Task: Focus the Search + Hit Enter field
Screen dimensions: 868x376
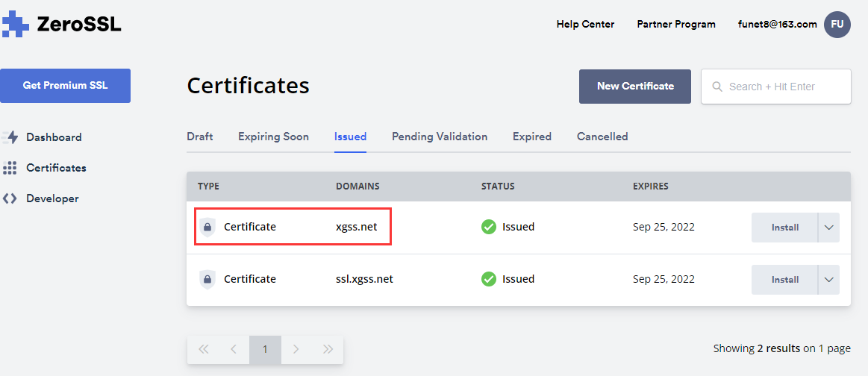Action: tap(775, 87)
